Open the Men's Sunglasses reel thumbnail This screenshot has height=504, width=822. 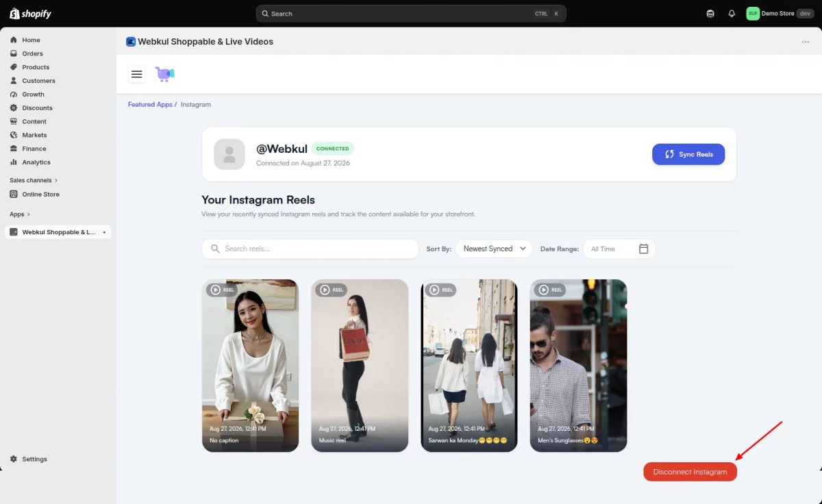[x=578, y=366]
